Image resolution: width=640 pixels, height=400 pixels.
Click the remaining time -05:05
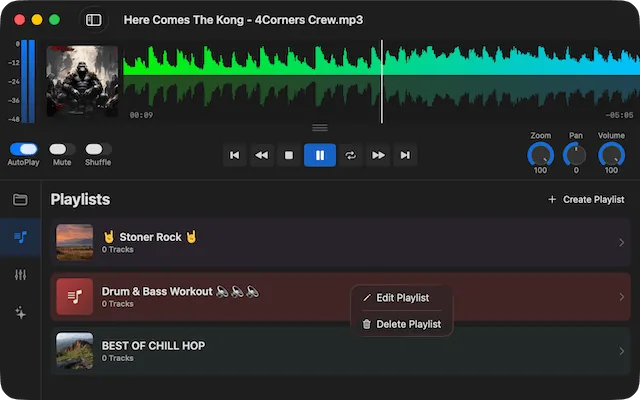click(620, 115)
